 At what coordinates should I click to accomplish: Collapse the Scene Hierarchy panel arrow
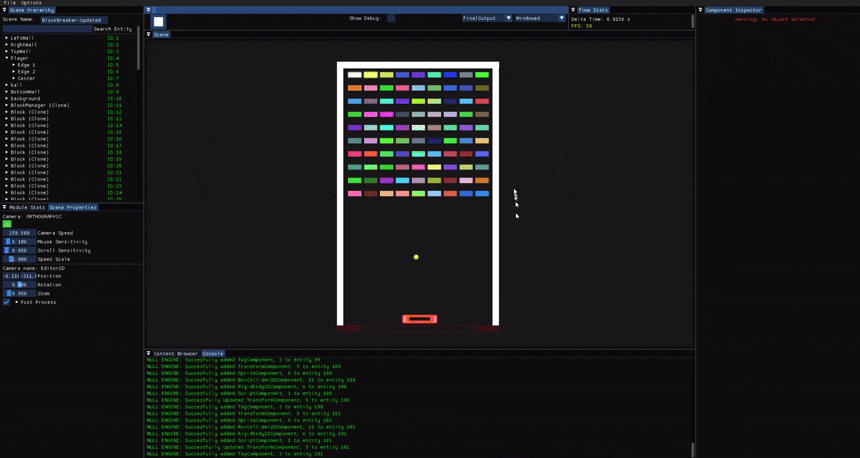[x=4, y=10]
